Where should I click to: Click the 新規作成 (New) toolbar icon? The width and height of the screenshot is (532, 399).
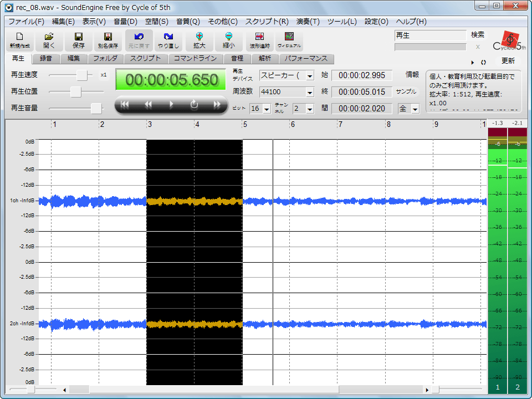19,40
